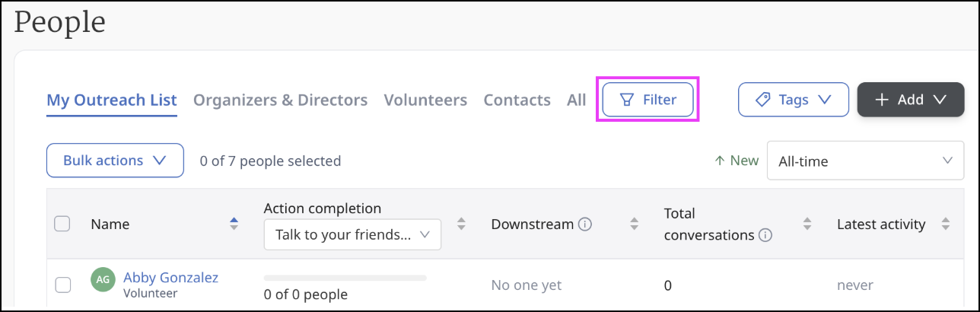
Task: Open Abby Gonzalez's profile link
Action: pos(170,277)
